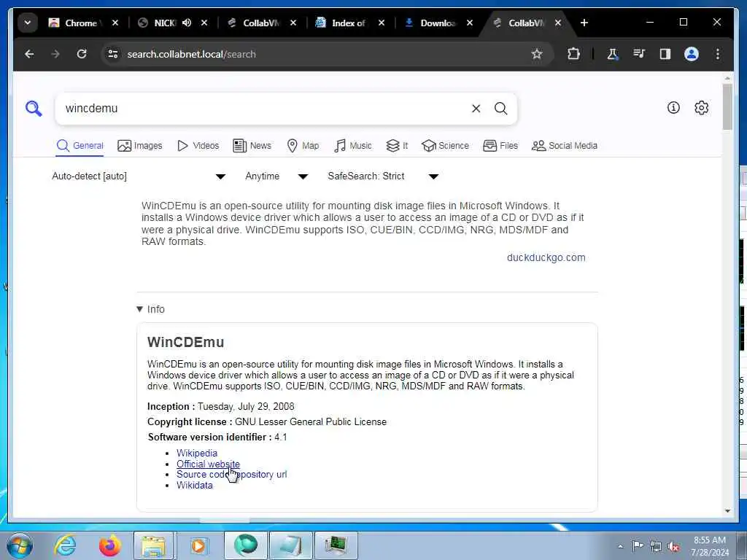747x560 pixels.
Task: Switch to Map search category
Action: click(303, 146)
